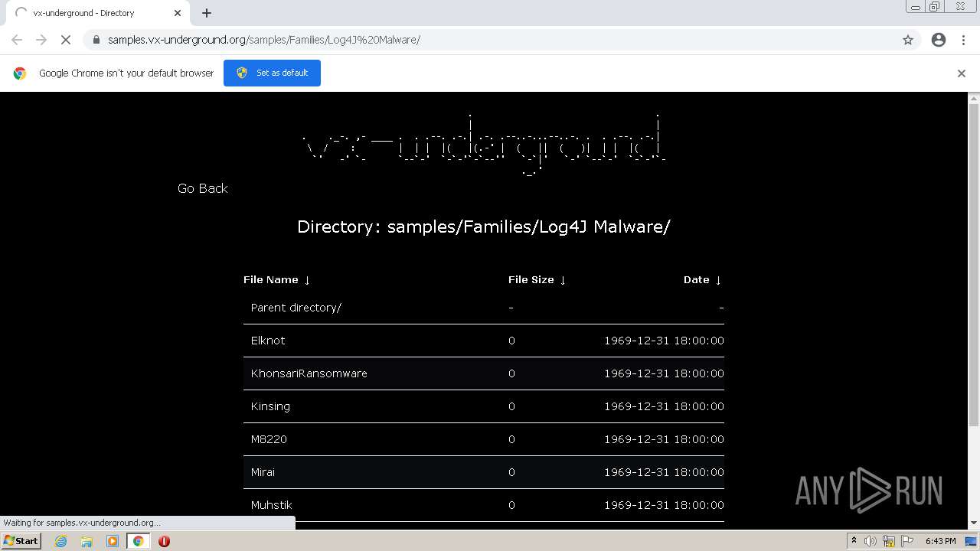Click the 6:43 PM clock
The image size is (980, 551).
pyautogui.click(x=941, y=541)
